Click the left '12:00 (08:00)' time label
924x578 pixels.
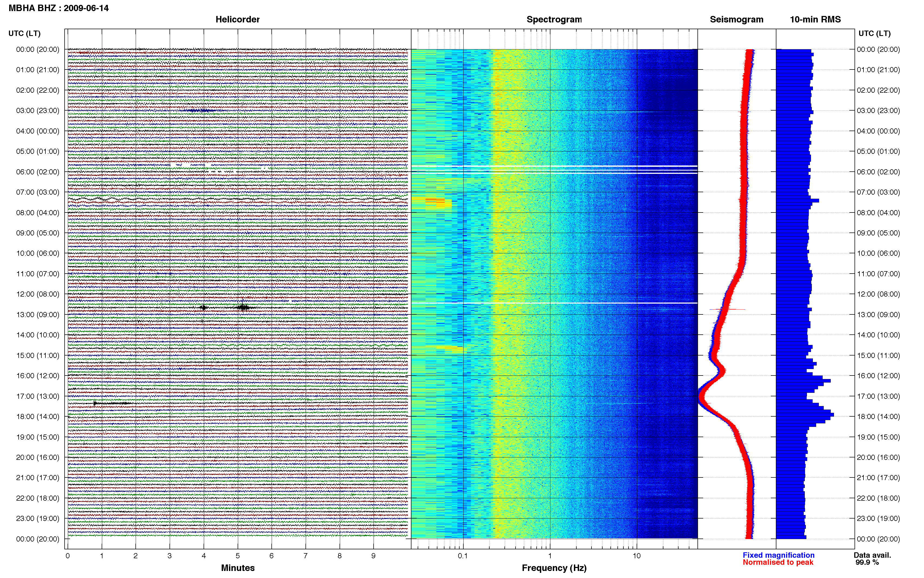tap(38, 294)
